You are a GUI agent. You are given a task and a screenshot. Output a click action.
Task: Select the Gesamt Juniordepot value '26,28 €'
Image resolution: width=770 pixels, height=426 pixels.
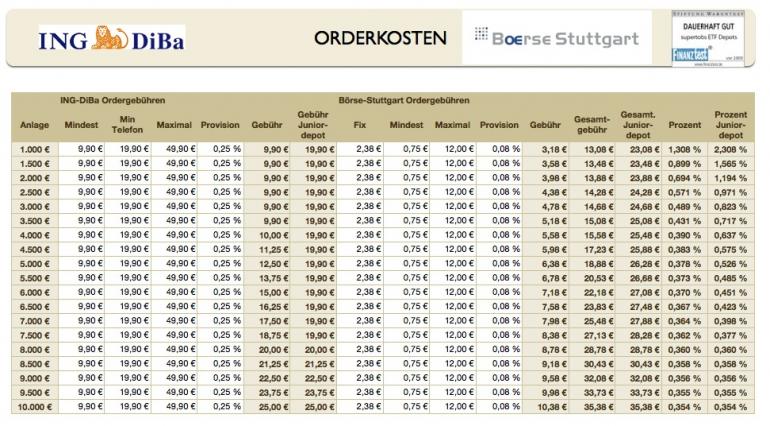[645, 264]
